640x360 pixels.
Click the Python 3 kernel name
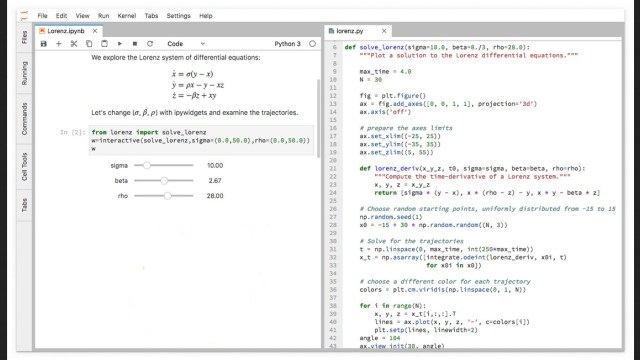pyautogui.click(x=287, y=44)
